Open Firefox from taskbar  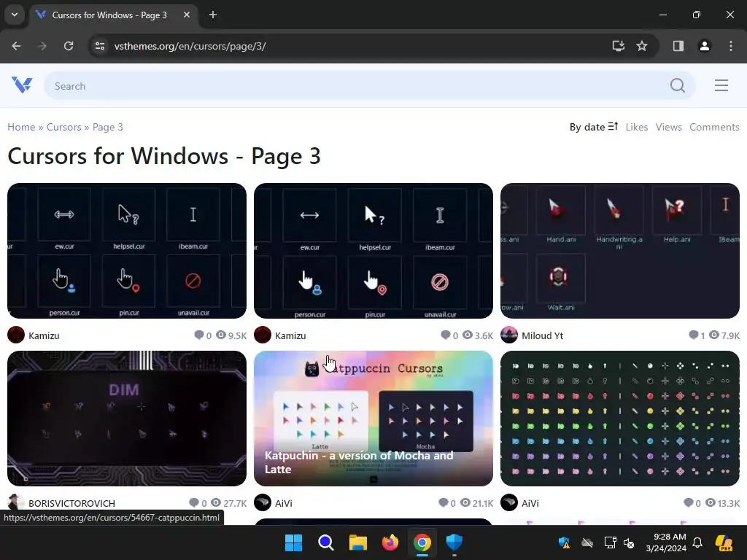pyautogui.click(x=390, y=542)
